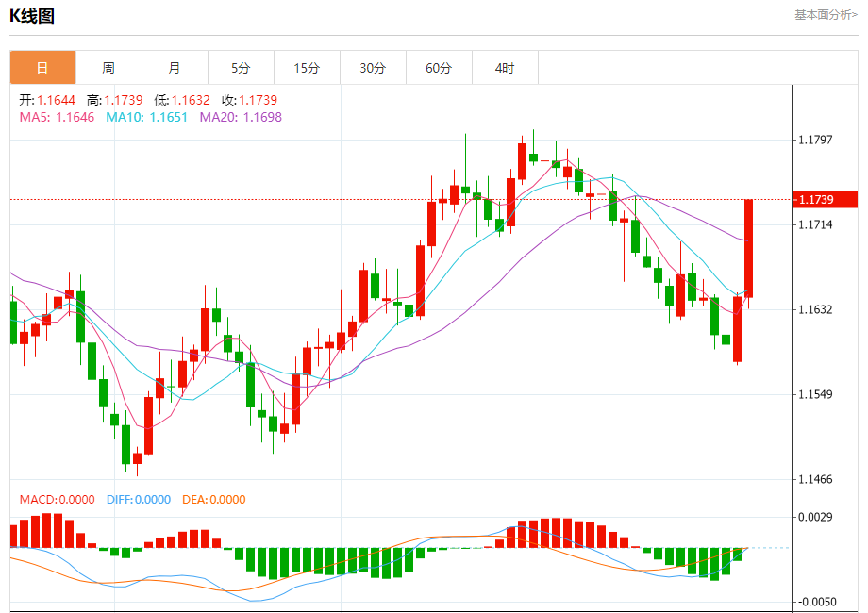Viewport: 868px width, 613px height.
Task: Switch to the 周 weekly tab
Action: [108, 68]
